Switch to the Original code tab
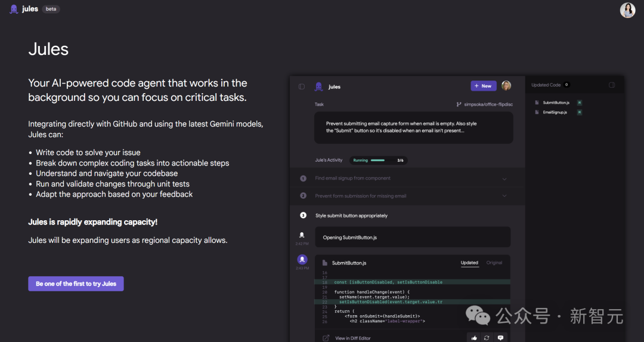The width and height of the screenshot is (644, 342). (494, 263)
